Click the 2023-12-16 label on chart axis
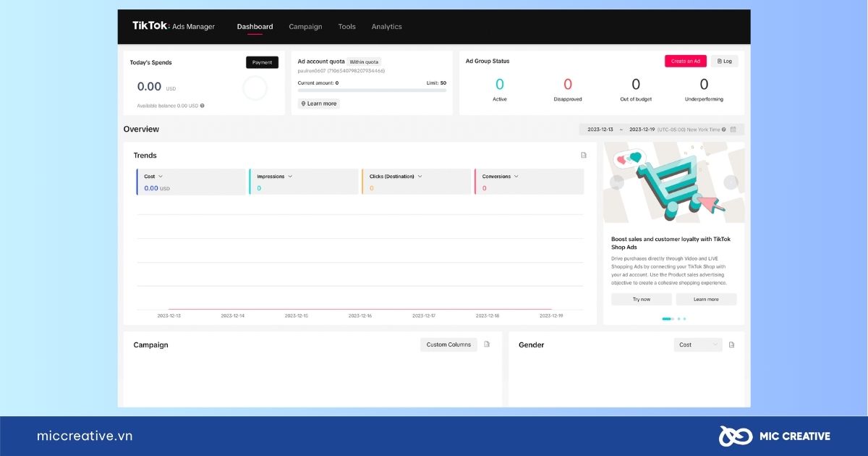The height and width of the screenshot is (456, 868). pyautogui.click(x=359, y=316)
